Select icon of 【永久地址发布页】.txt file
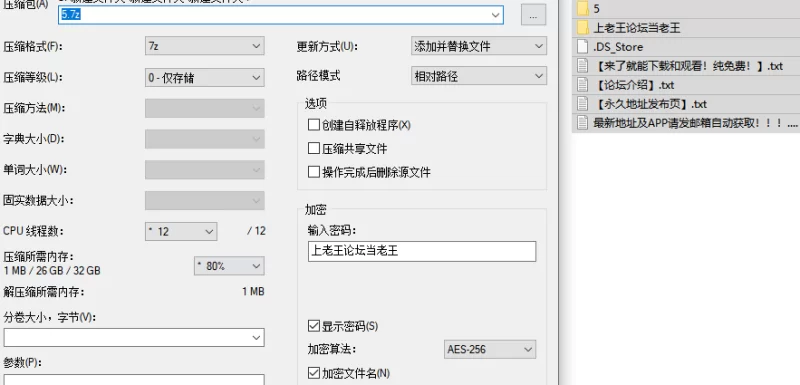 583,104
